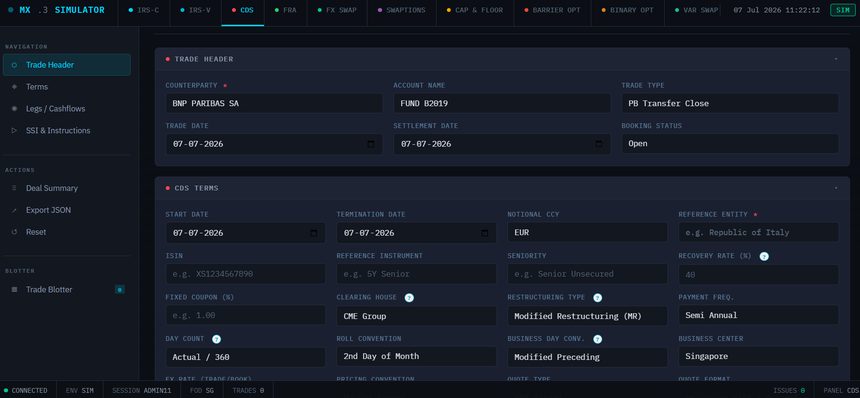Click the SIM environment badge
The height and width of the screenshot is (398, 860).
pos(842,10)
